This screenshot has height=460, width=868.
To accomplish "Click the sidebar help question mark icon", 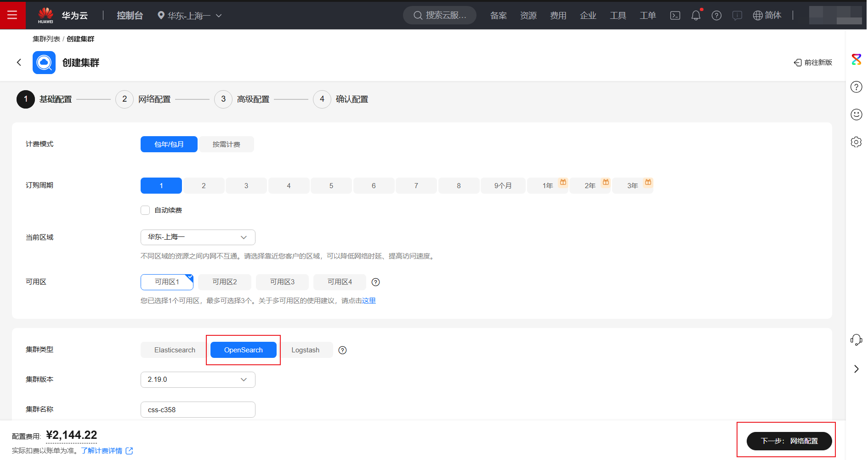I will click(857, 87).
